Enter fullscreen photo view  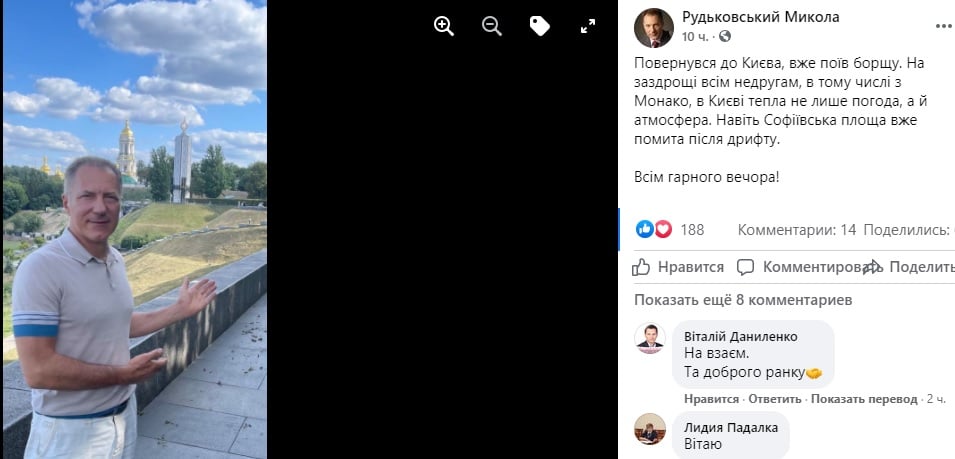(588, 26)
